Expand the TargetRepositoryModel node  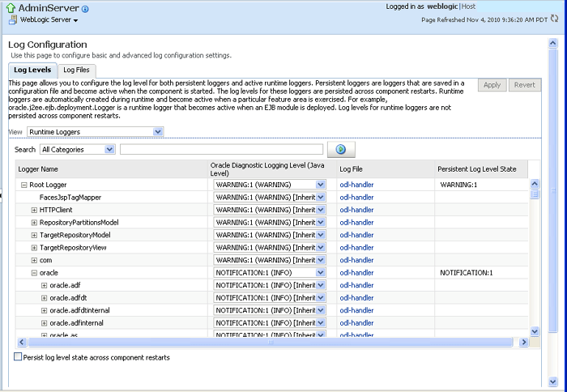click(34, 236)
